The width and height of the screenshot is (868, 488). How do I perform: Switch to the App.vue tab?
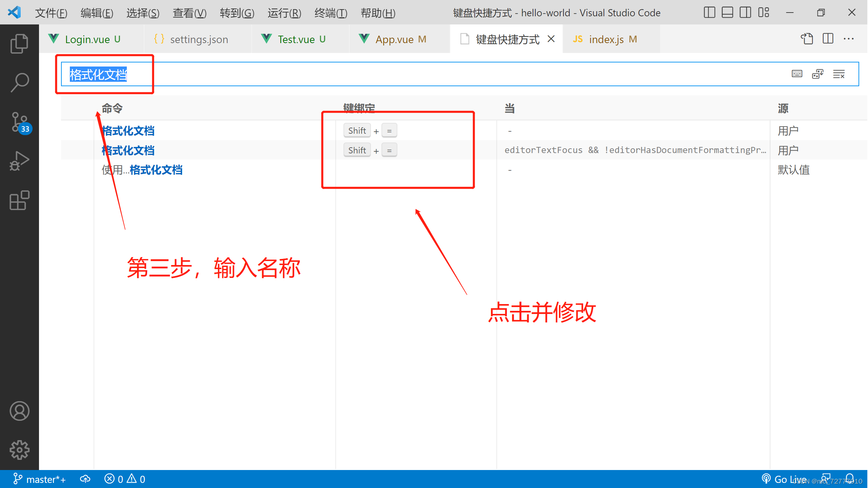click(x=394, y=39)
